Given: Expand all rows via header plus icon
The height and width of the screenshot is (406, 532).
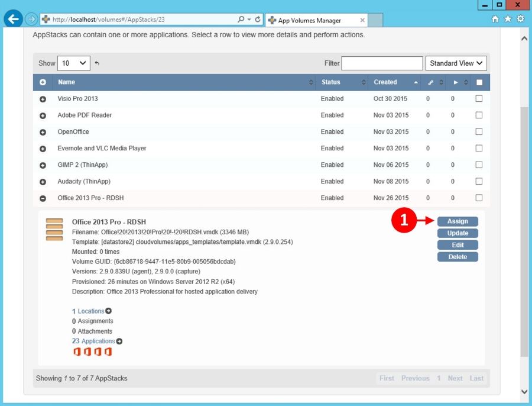Looking at the screenshot, I should 43,82.
